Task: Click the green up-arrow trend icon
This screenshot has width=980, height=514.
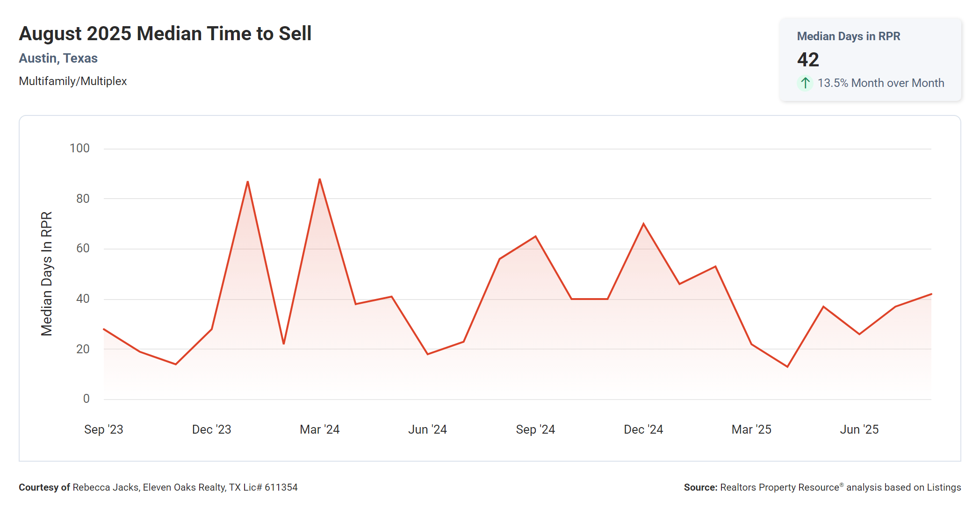Action: [805, 83]
